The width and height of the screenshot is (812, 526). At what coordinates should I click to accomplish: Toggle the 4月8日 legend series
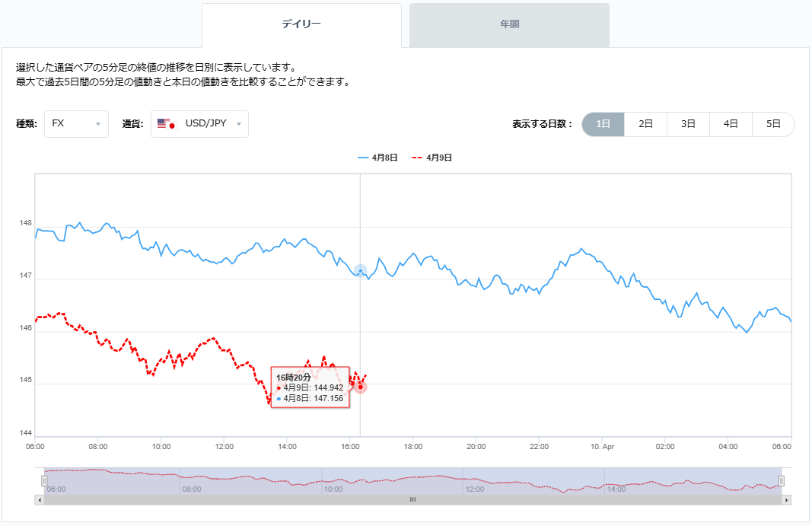(378, 158)
